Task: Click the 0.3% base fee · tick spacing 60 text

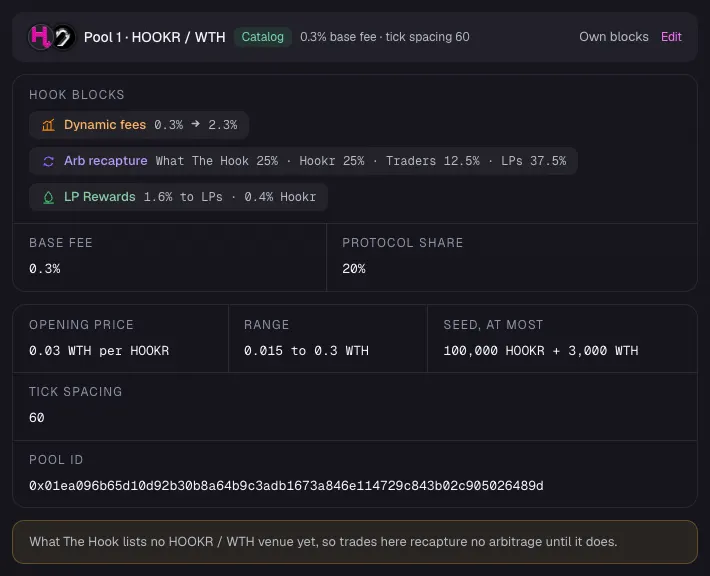Action: coord(384,37)
